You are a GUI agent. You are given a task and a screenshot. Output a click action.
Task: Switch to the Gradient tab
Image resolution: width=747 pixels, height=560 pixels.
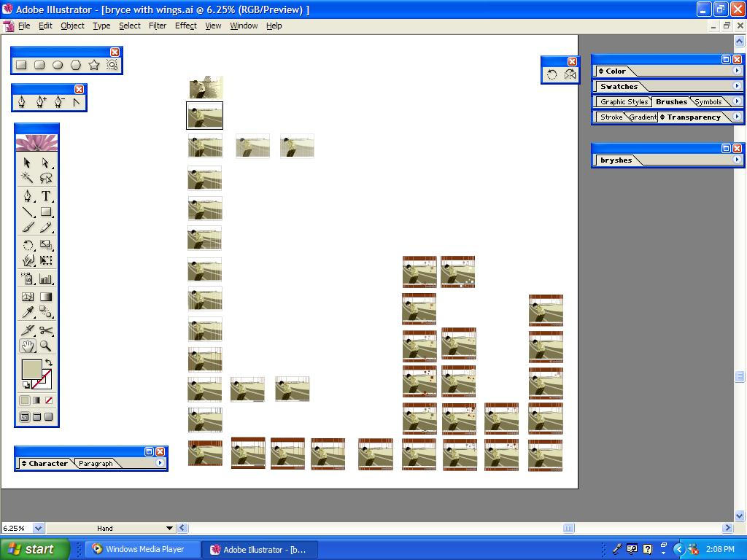[x=643, y=117]
